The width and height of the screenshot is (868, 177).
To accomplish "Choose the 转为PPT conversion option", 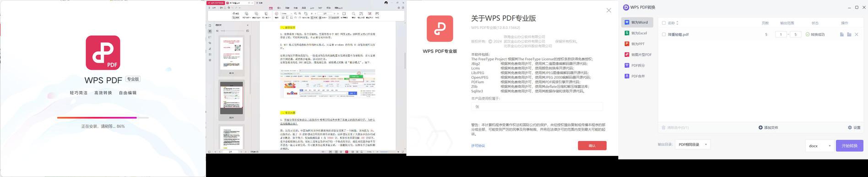I will tap(637, 44).
